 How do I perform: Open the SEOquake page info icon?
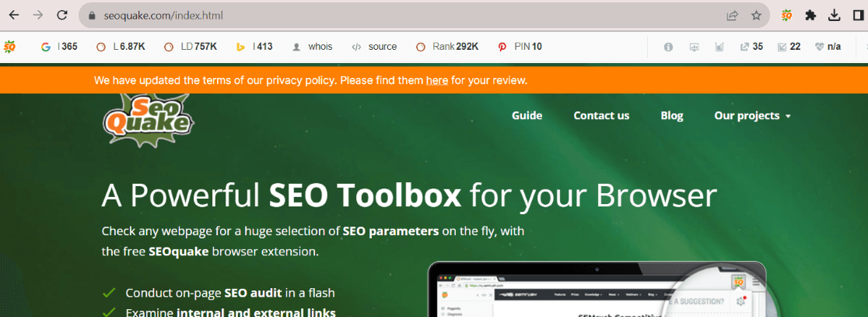[x=668, y=47]
